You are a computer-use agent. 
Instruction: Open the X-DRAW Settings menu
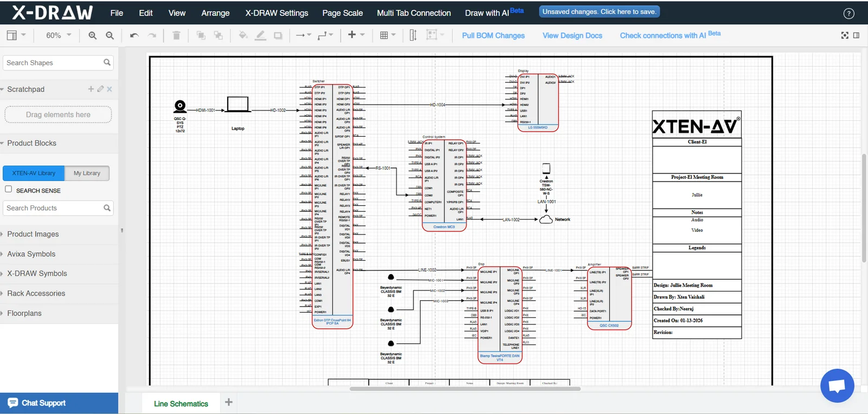click(276, 13)
